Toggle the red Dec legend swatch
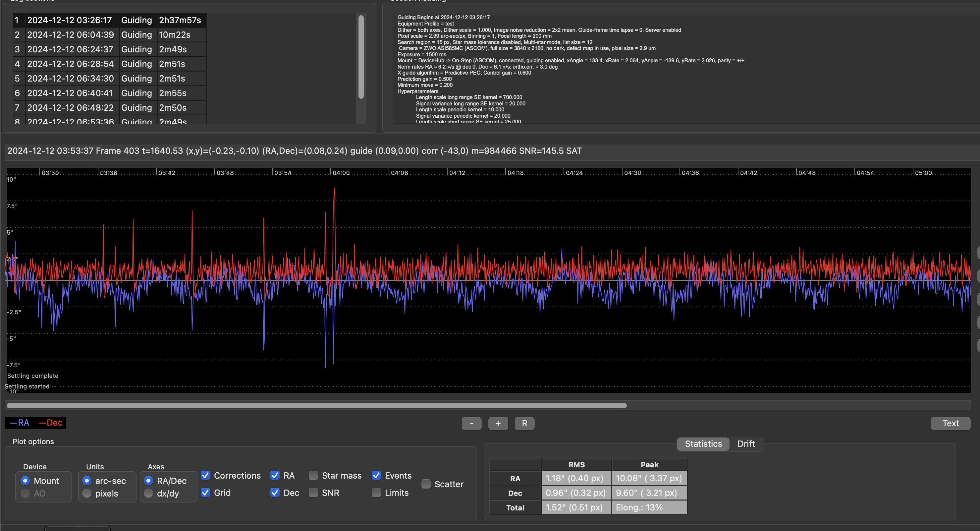 point(51,423)
